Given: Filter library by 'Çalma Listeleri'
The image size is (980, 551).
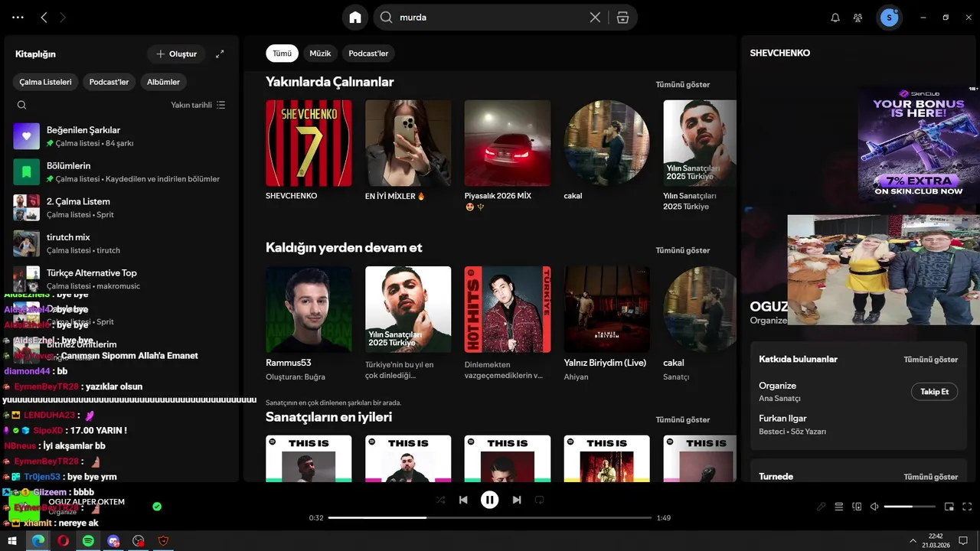Looking at the screenshot, I should pyautogui.click(x=45, y=82).
